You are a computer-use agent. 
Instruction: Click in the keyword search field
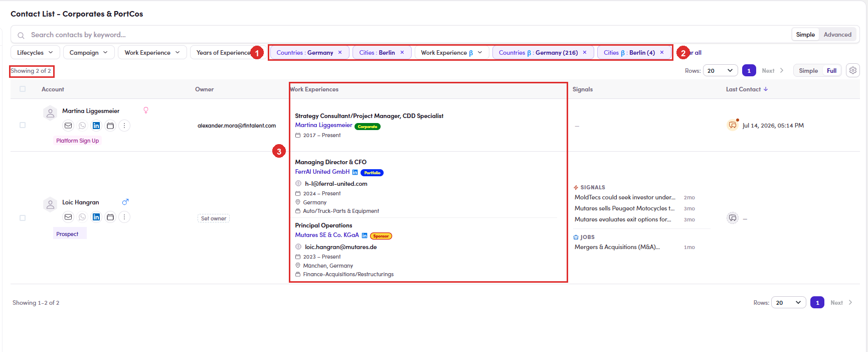pos(401,35)
